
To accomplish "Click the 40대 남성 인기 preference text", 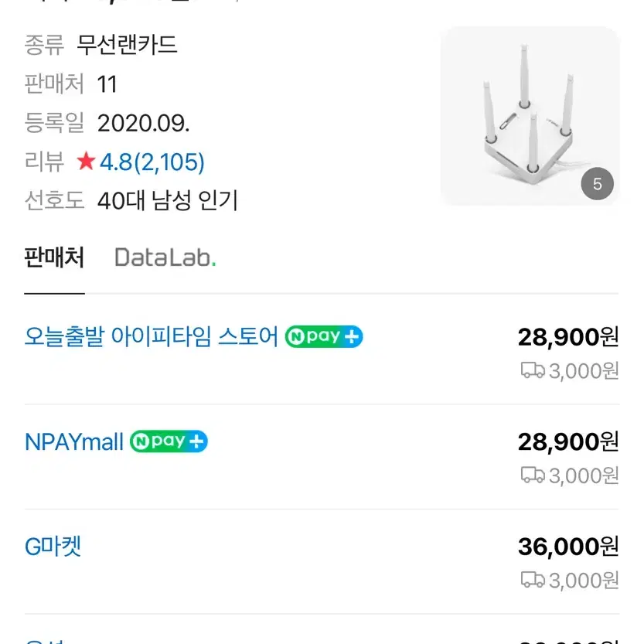I will (168, 200).
